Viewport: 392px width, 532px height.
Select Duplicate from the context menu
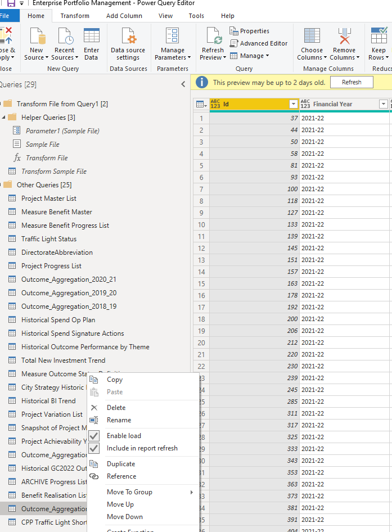point(121,464)
